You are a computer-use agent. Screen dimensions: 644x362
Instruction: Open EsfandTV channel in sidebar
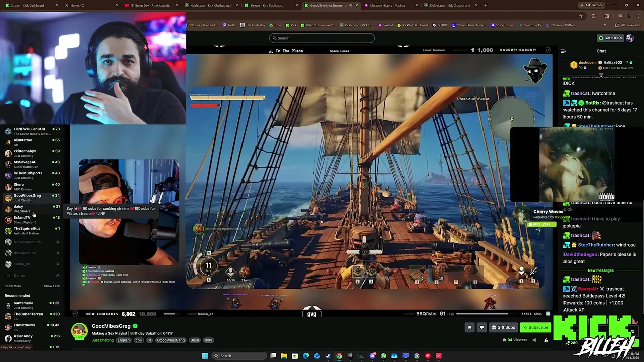click(32, 219)
